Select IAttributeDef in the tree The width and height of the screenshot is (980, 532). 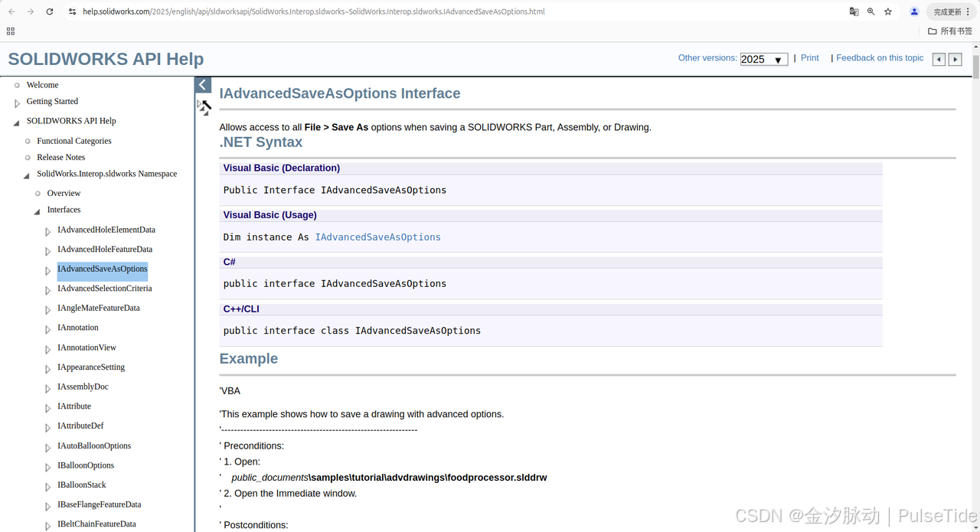80,426
